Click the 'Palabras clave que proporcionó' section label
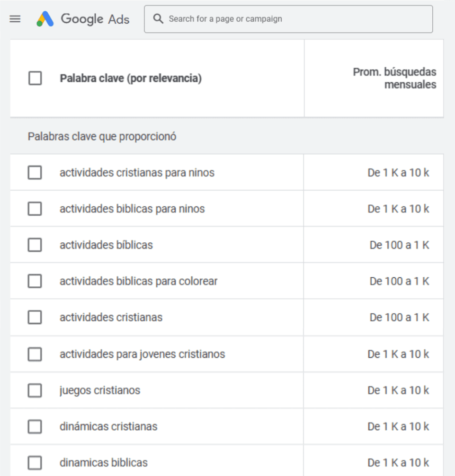This screenshot has height=476, width=455. 102,137
